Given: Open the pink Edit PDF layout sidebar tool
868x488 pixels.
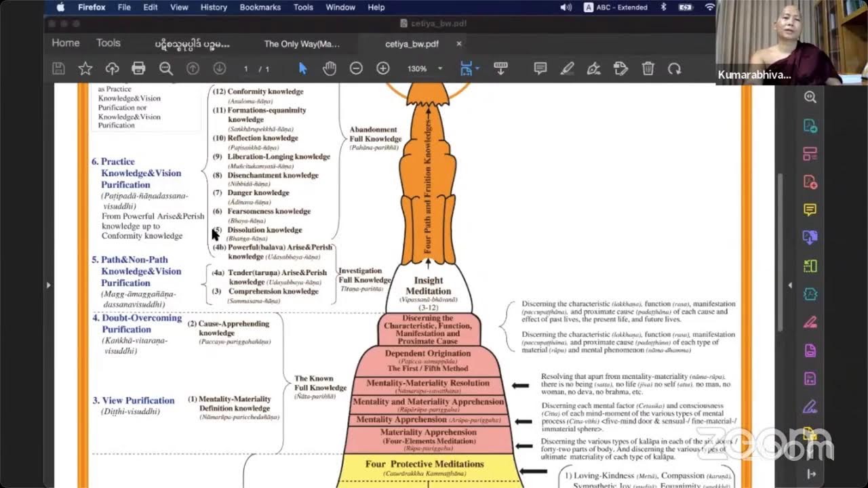Looking at the screenshot, I should click(810, 154).
